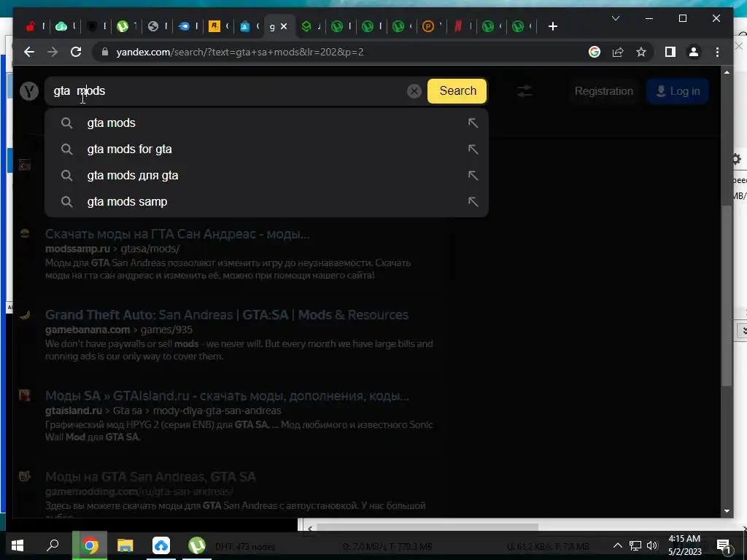
Task: Switch to the green cloud tab
Action: pos(61,26)
